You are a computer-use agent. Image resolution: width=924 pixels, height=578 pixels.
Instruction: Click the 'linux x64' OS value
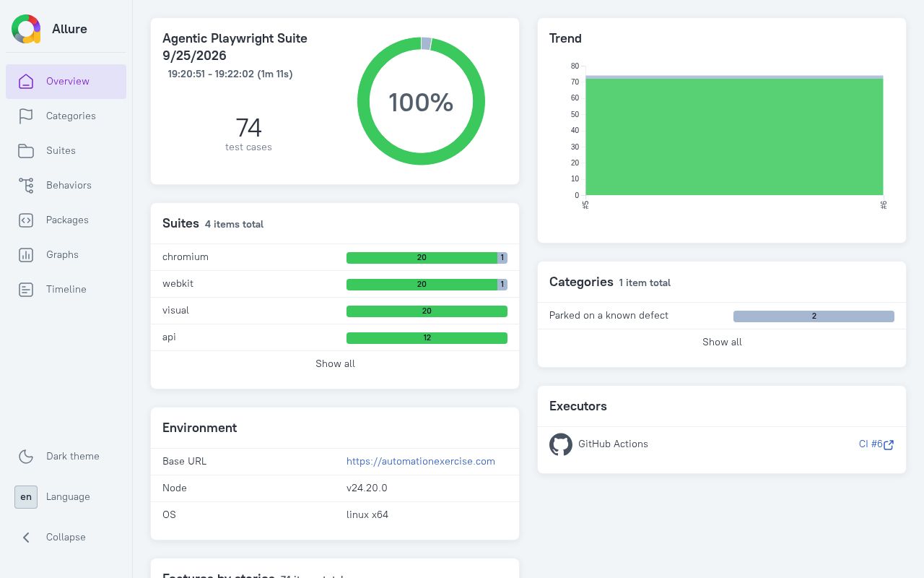[x=367, y=514]
